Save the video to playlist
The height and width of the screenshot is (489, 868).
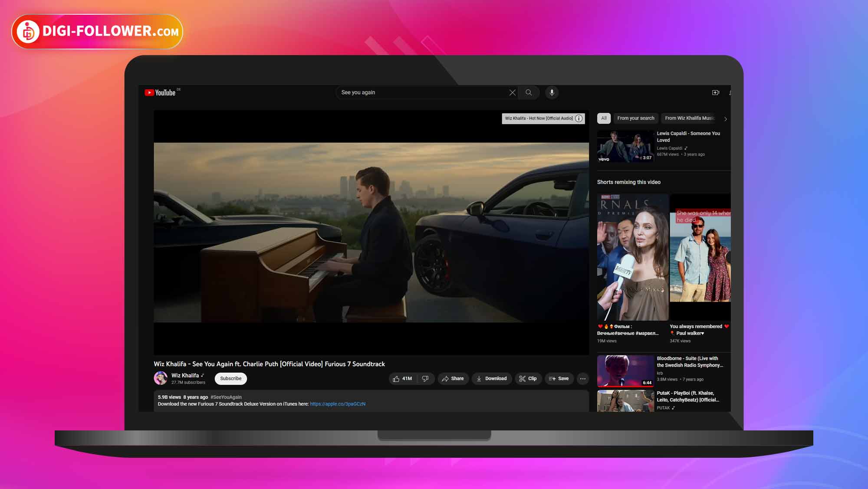(559, 379)
